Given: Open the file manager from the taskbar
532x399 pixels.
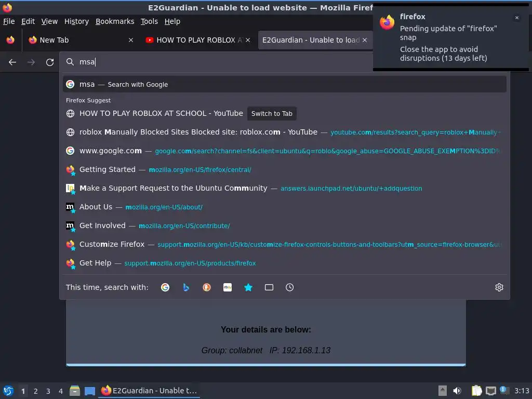Looking at the screenshot, I should [75, 391].
